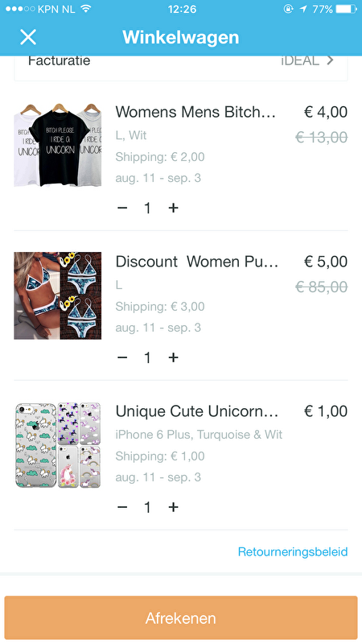This screenshot has width=362, height=644.
Task: Open the unicorn phone case thumbnail
Action: coord(57,445)
